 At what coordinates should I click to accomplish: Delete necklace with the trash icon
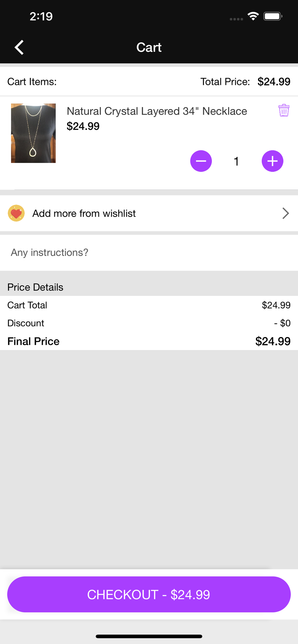tap(284, 110)
